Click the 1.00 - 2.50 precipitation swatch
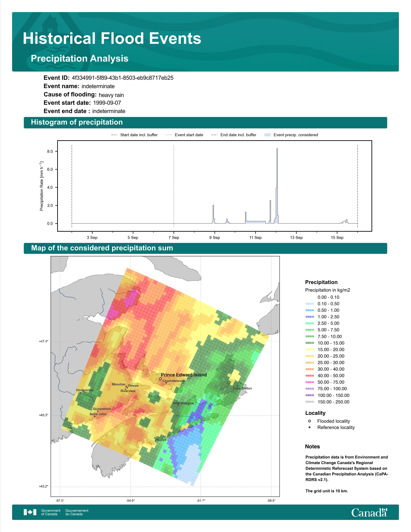This screenshot has width=411, height=532. coord(310,317)
